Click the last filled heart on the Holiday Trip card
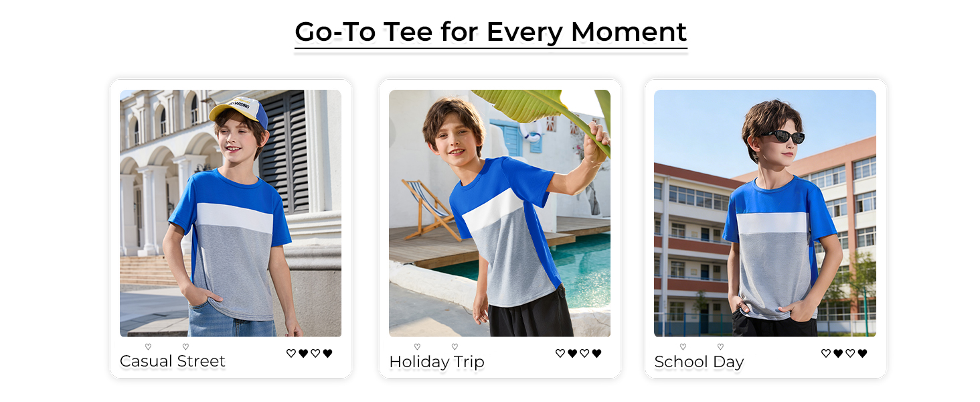 coord(596,353)
